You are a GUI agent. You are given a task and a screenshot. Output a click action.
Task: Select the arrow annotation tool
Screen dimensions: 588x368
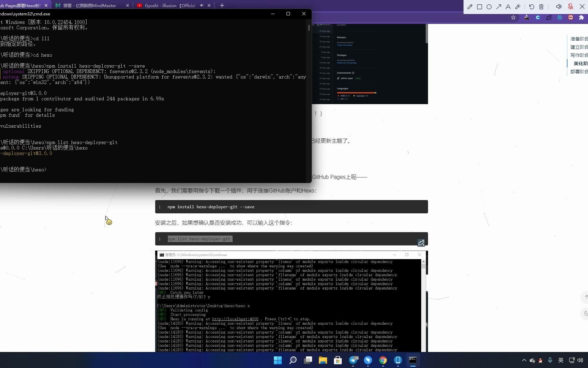499,7
